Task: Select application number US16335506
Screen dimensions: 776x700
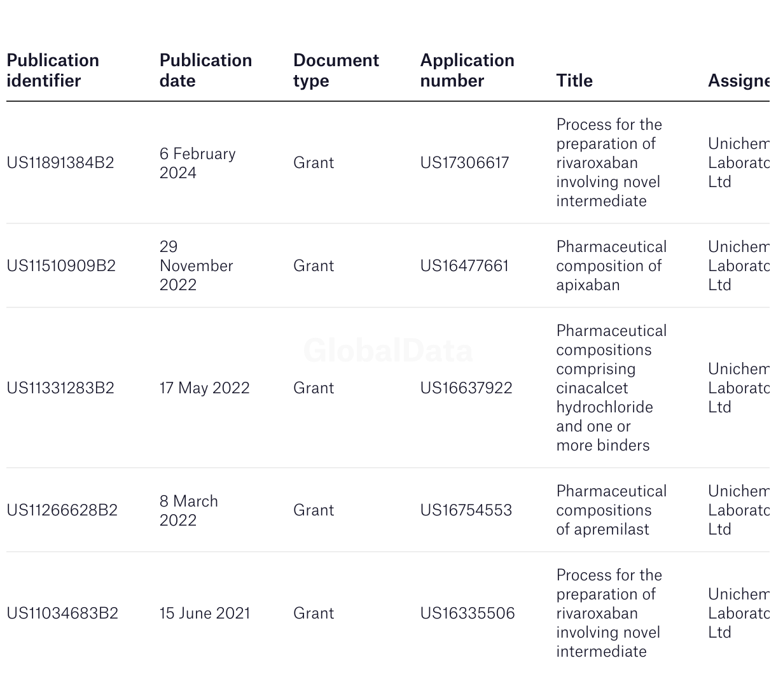Action: (468, 613)
